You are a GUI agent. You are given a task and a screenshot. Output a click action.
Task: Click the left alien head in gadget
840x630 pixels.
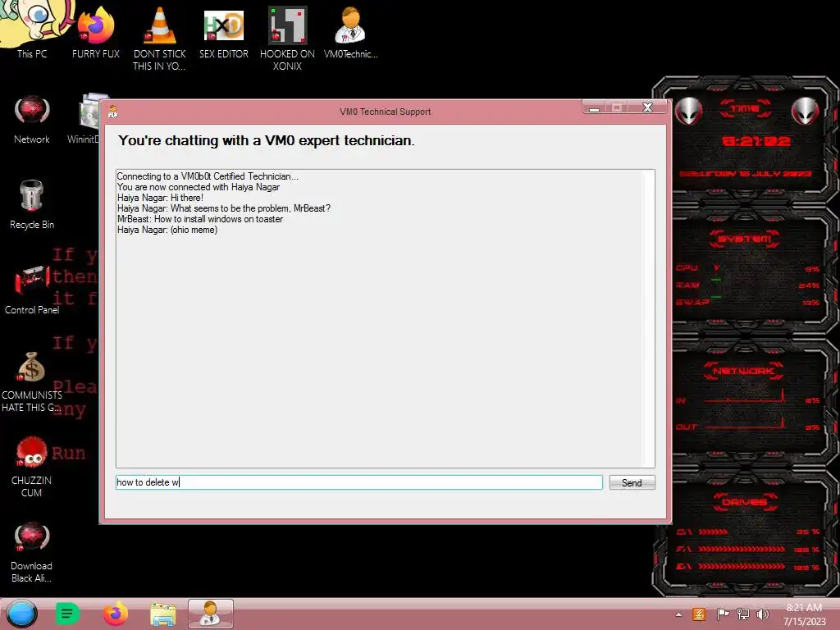[688, 111]
